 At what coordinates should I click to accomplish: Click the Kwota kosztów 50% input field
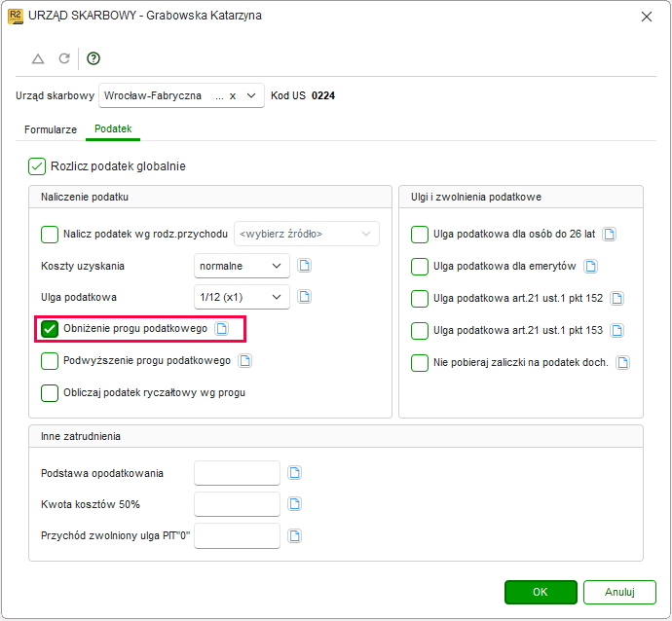(237, 504)
